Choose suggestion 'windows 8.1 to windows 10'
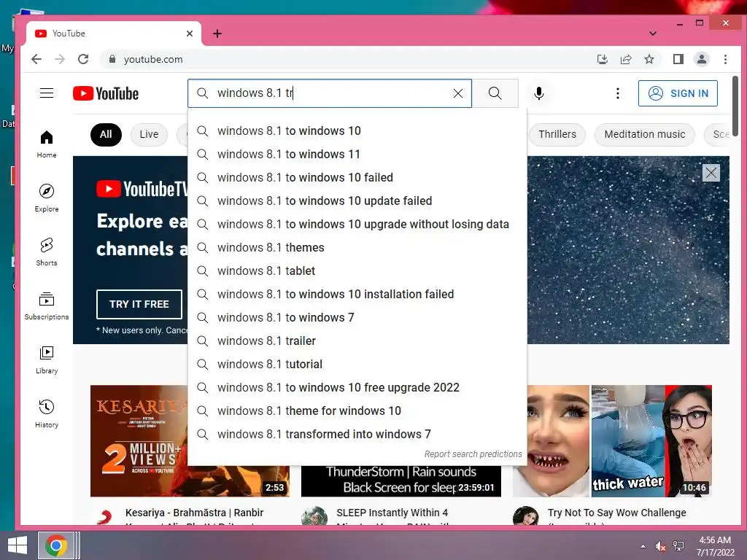 357,131
